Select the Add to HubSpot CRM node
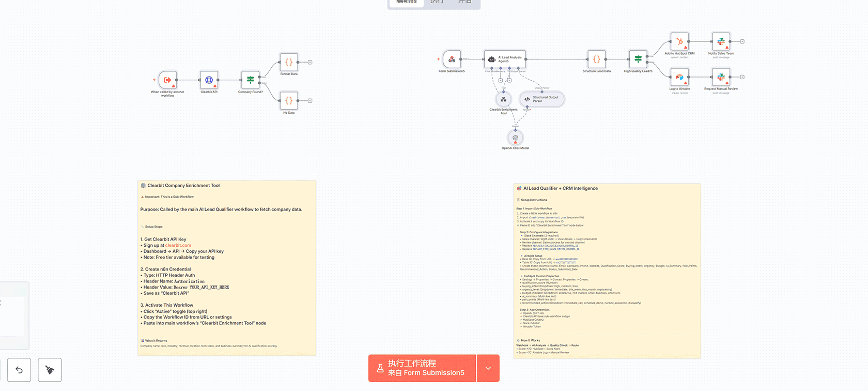Screen dimensions: 868x391 click(x=679, y=42)
